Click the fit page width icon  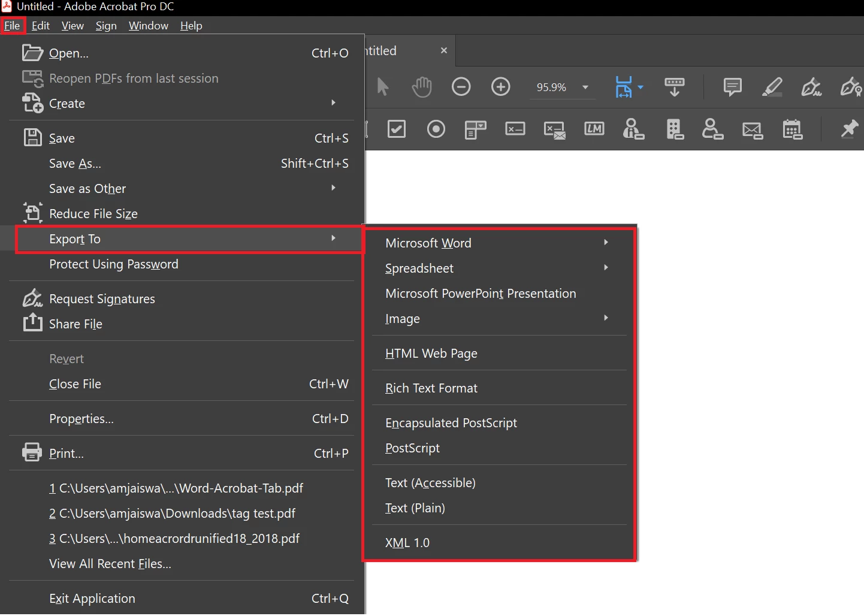[624, 87]
